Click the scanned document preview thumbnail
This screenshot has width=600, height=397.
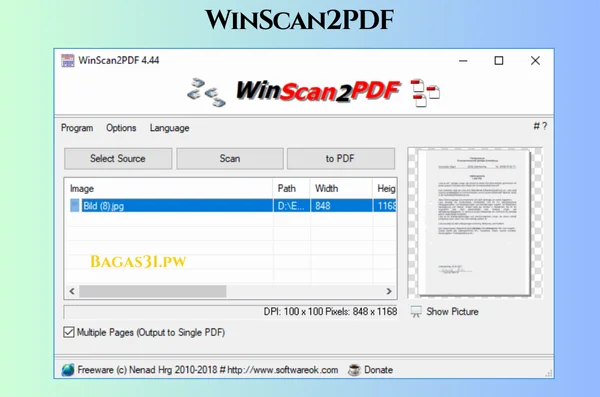pyautogui.click(x=475, y=222)
